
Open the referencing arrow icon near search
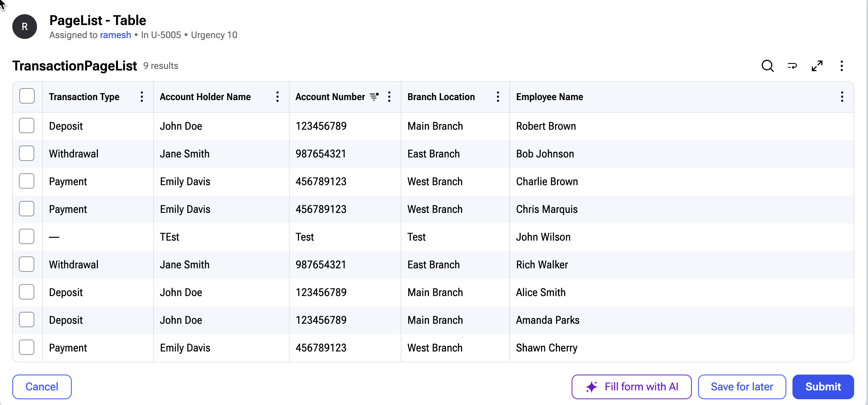[x=792, y=66]
